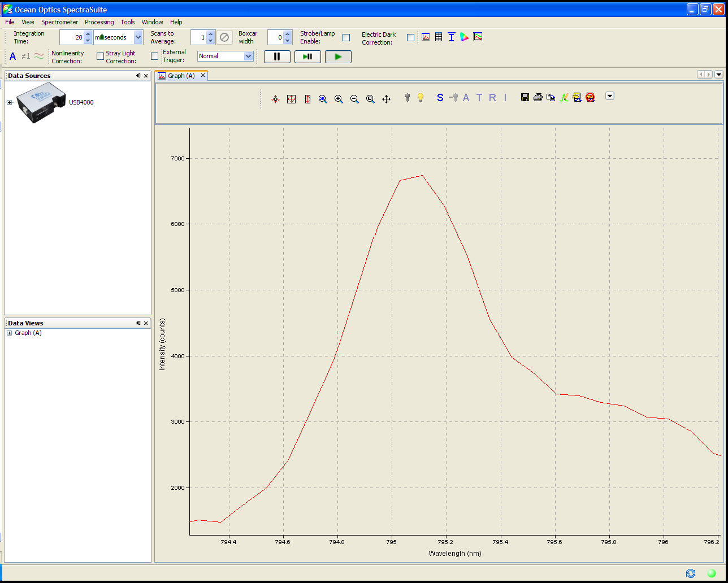Click the green play acquisition button
The image size is (728, 583).
click(x=338, y=56)
